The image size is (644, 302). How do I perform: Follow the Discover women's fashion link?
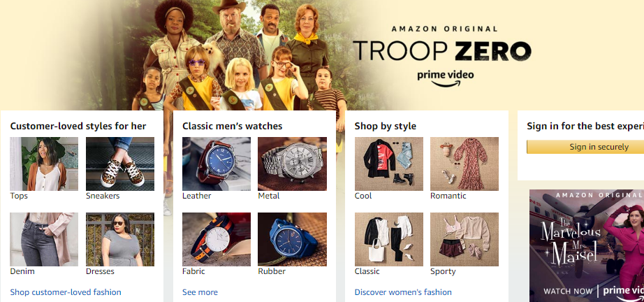coord(403,292)
